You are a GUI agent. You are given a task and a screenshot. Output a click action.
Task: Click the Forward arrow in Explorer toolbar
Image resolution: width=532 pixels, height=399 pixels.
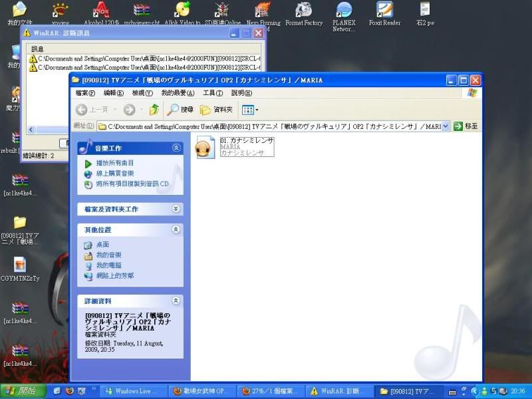[129, 110]
